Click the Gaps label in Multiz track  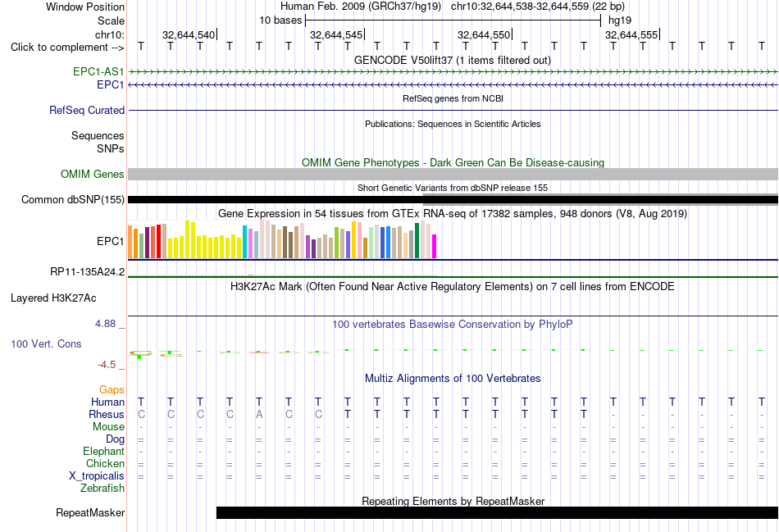[x=112, y=390]
